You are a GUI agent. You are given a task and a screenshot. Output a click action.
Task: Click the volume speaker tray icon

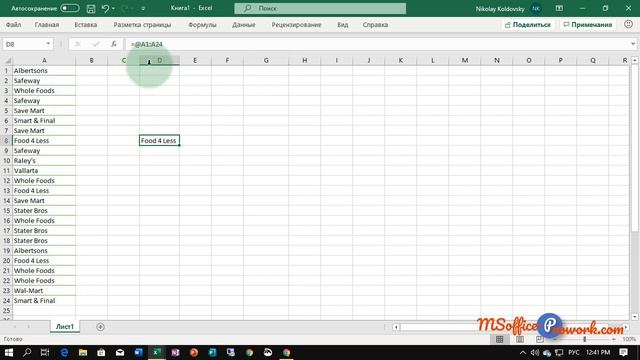pyautogui.click(x=535, y=352)
